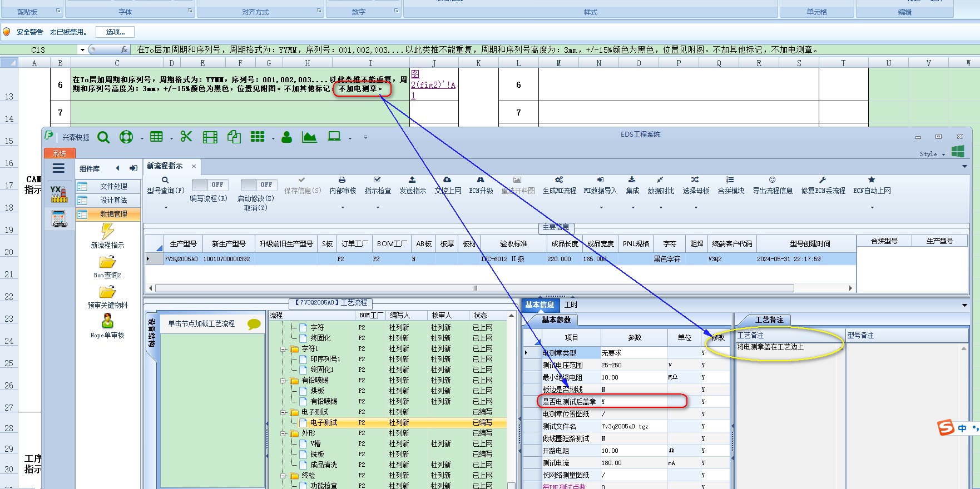Collapse the 有铅喷锡 tree folder
This screenshot has width=980, height=489.
tap(283, 381)
